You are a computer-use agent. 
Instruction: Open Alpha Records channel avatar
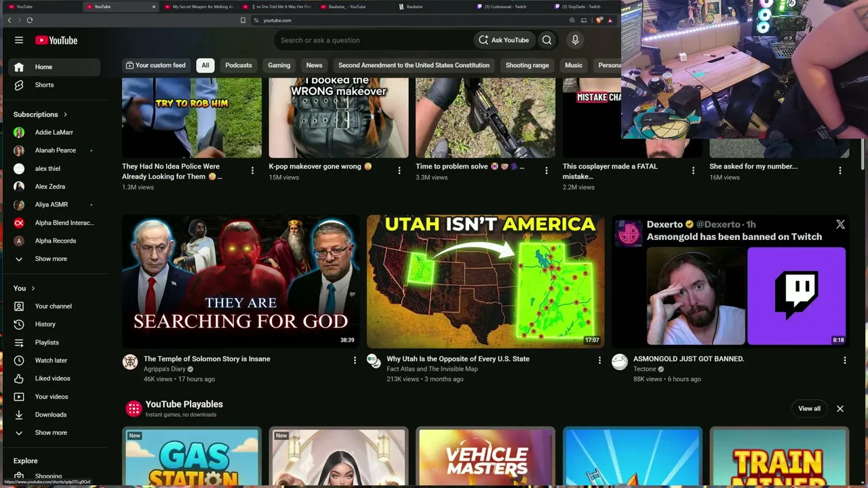tap(19, 241)
